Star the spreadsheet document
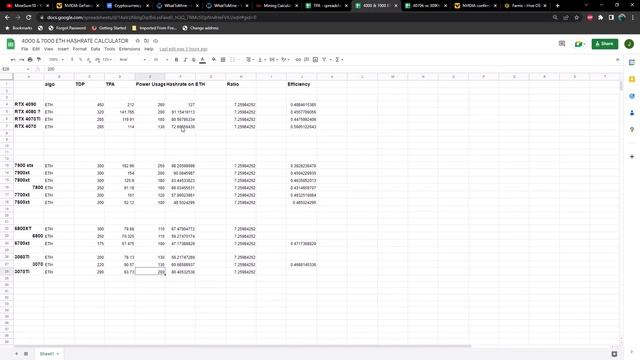 (x=138, y=41)
